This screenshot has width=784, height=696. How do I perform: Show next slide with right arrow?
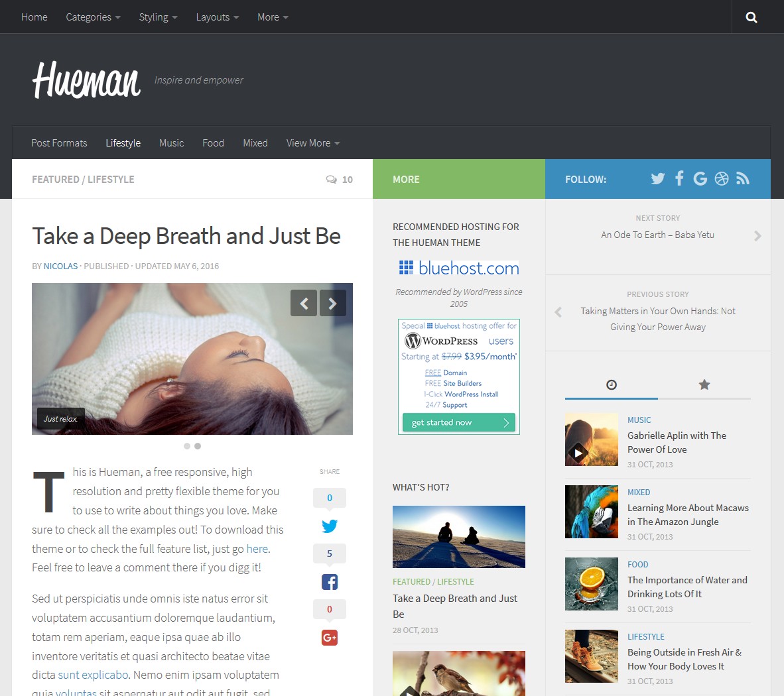tap(333, 304)
